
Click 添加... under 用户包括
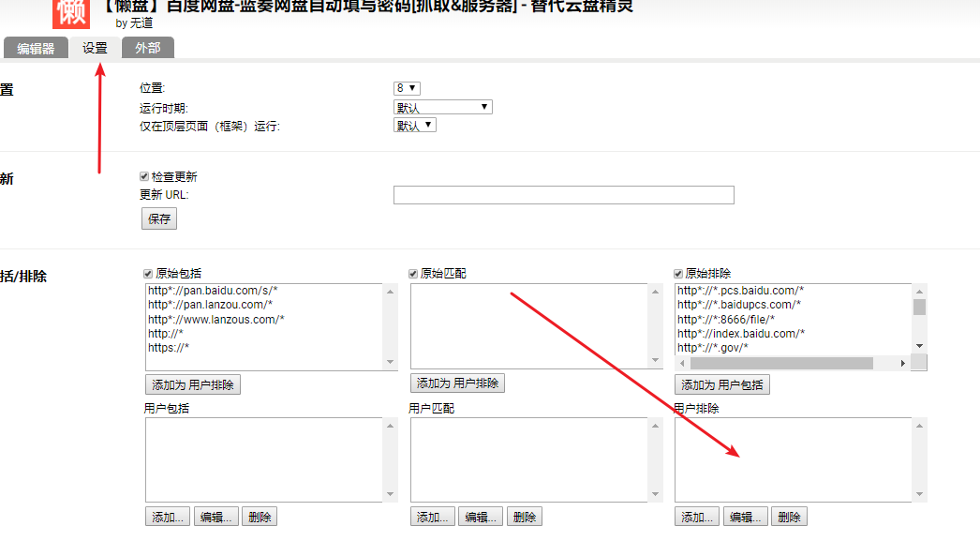168,517
